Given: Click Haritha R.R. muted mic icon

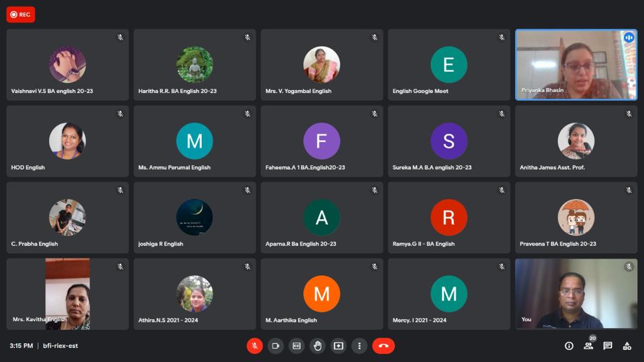Looking at the screenshot, I should [248, 37].
